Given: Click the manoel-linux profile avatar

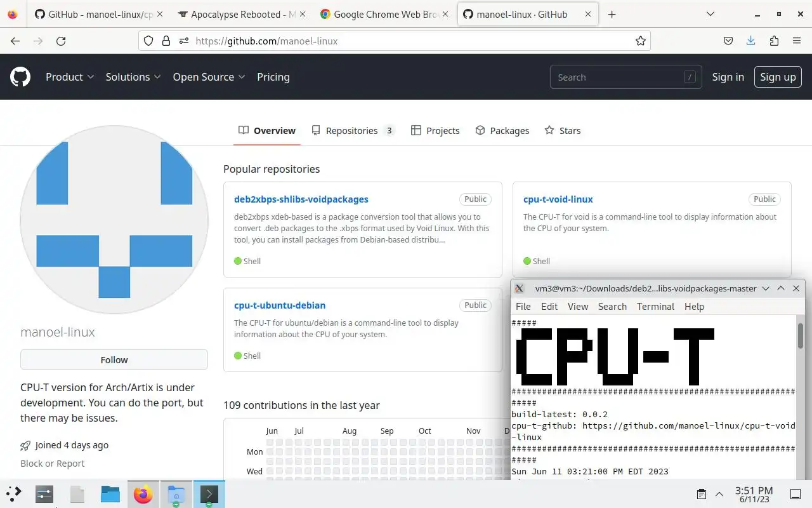Looking at the screenshot, I should (114, 220).
